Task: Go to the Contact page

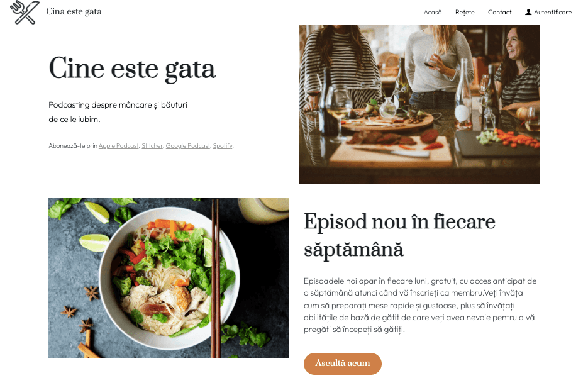Action: 499,13
